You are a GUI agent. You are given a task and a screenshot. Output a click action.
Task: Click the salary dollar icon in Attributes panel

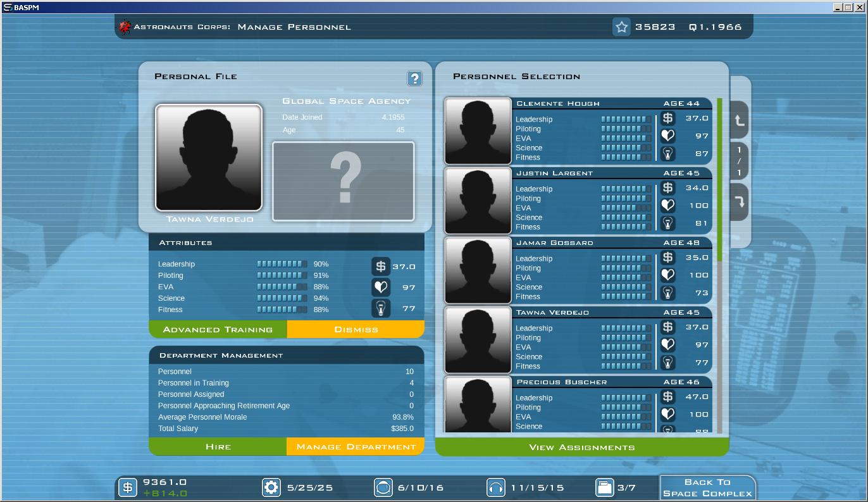click(x=380, y=267)
